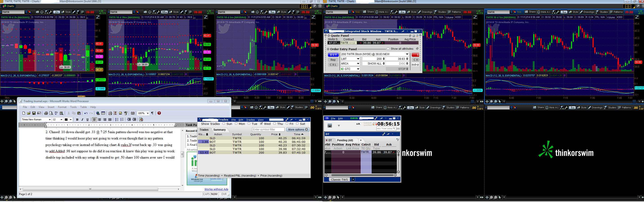Open View menu in Trades window

click(x=261, y=120)
